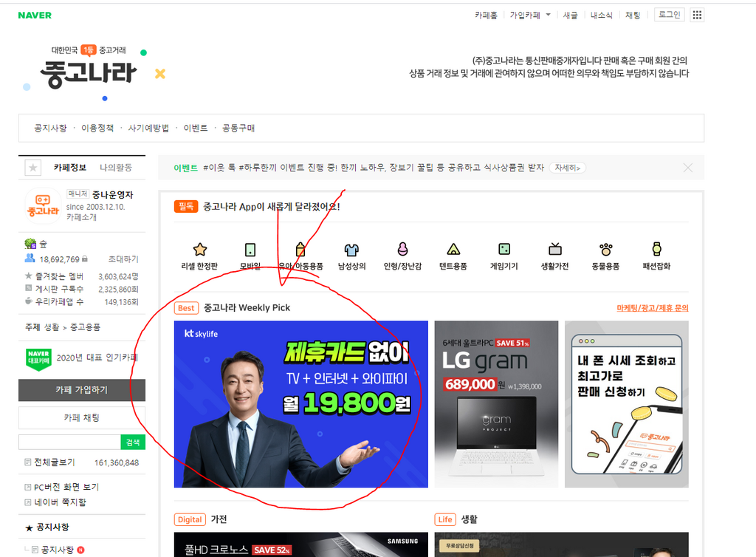Click the 카페소개 link
756x557 pixels.
pyautogui.click(x=81, y=217)
